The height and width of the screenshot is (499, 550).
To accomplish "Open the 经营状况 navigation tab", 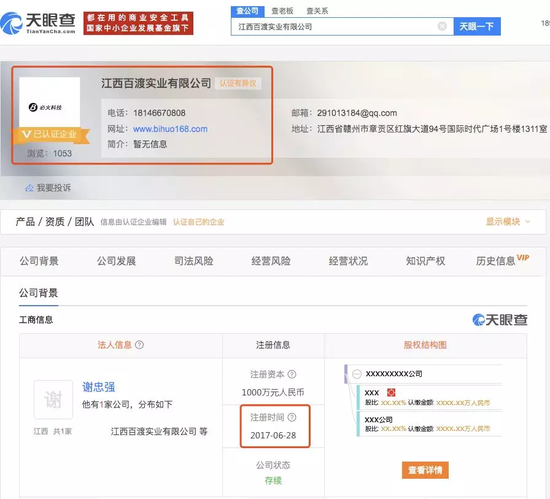I will pyautogui.click(x=348, y=261).
